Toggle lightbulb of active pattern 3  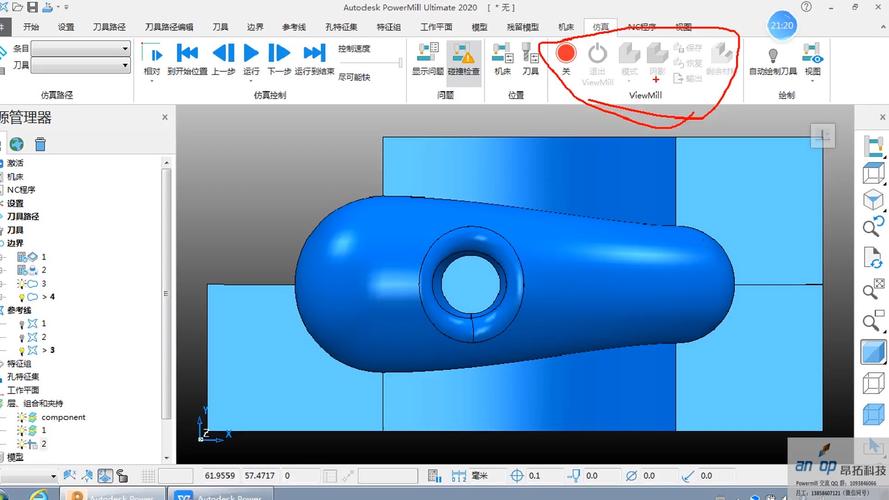(x=22, y=350)
